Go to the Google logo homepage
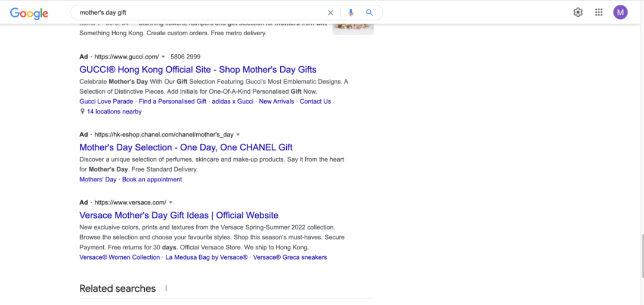Image resolution: width=644 pixels, height=305 pixels. [x=29, y=13]
